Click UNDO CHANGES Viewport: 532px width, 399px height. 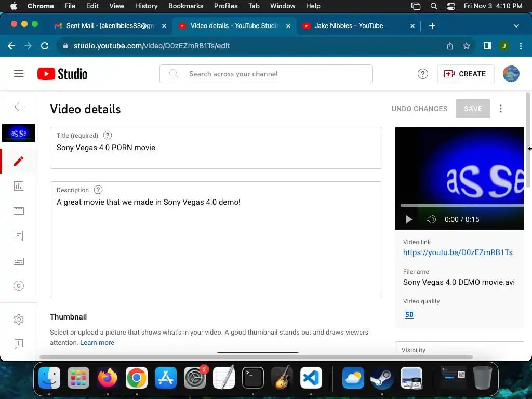click(419, 109)
